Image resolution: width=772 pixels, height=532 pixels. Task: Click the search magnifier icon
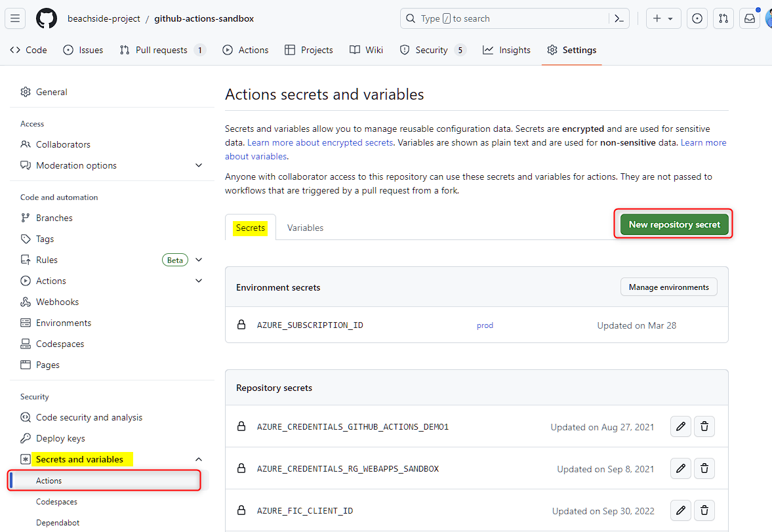(x=411, y=18)
